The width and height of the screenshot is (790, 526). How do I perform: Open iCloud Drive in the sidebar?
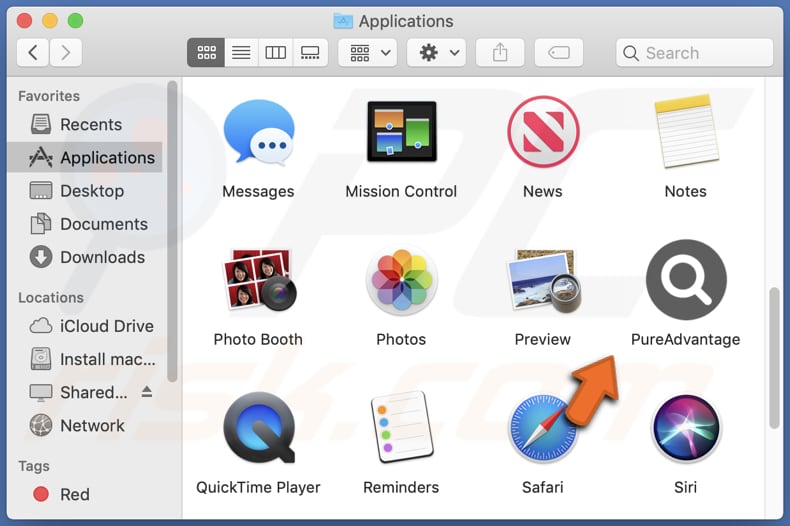click(85, 326)
